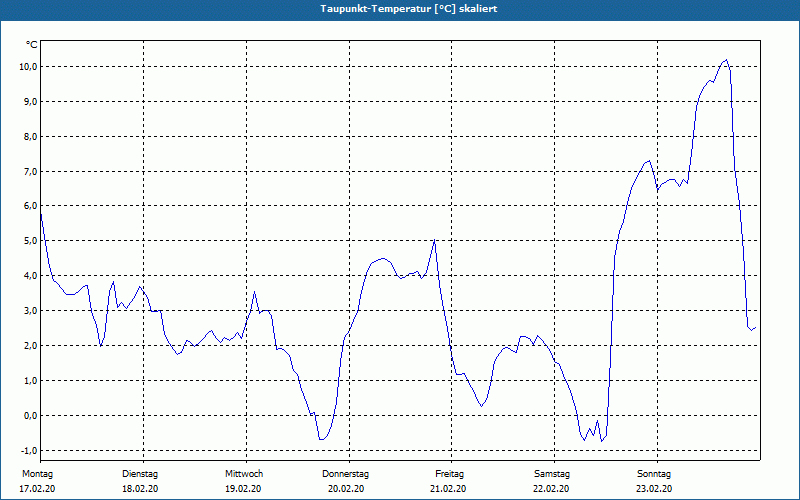Click the °C unit label
The width and height of the screenshot is (800, 500).
[x=32, y=45]
